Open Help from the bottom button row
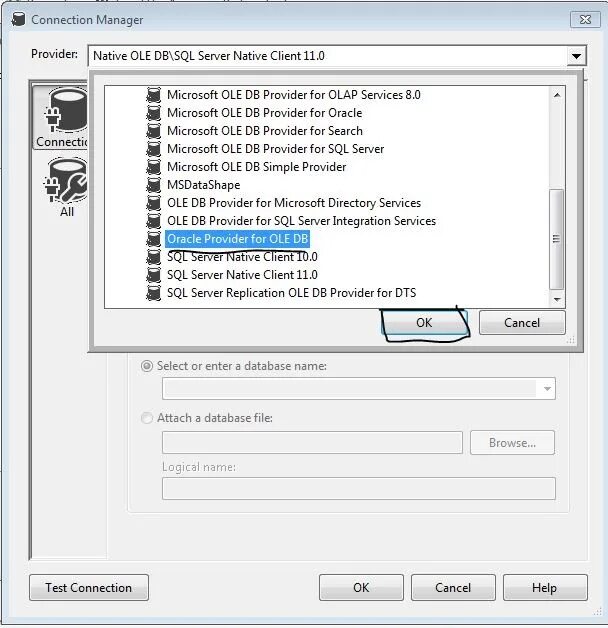Image resolution: width=608 pixels, height=628 pixels. coord(545,588)
